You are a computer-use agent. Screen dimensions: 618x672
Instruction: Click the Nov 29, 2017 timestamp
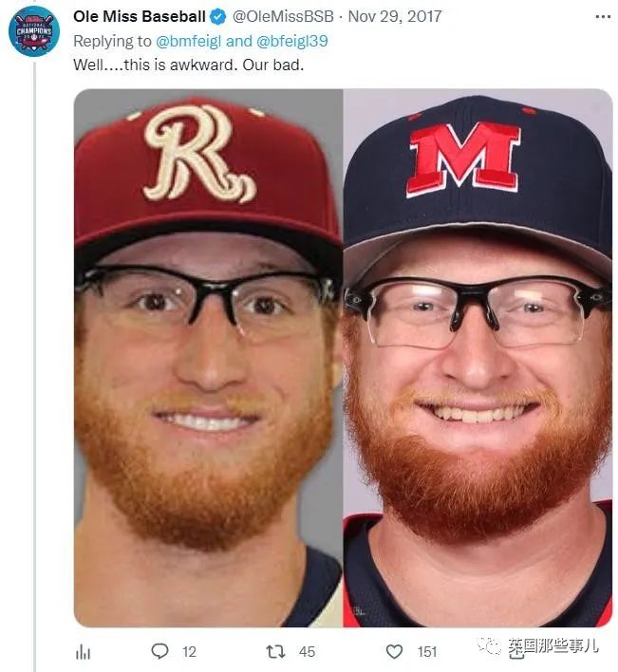(395, 16)
